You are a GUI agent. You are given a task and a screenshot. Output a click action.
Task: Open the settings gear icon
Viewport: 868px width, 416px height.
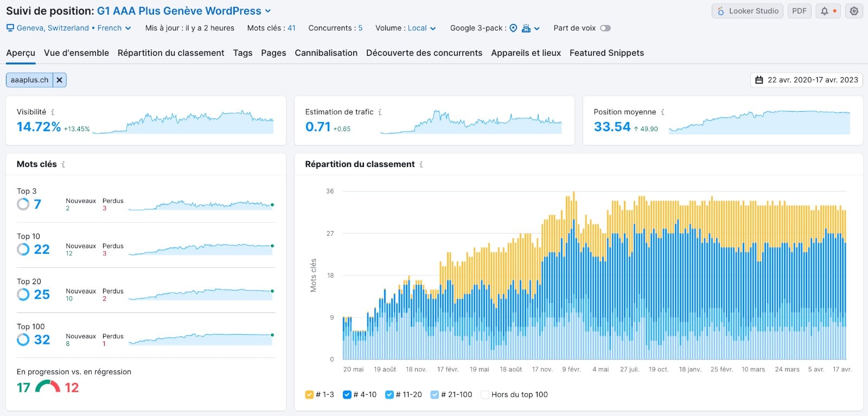pyautogui.click(x=854, y=11)
